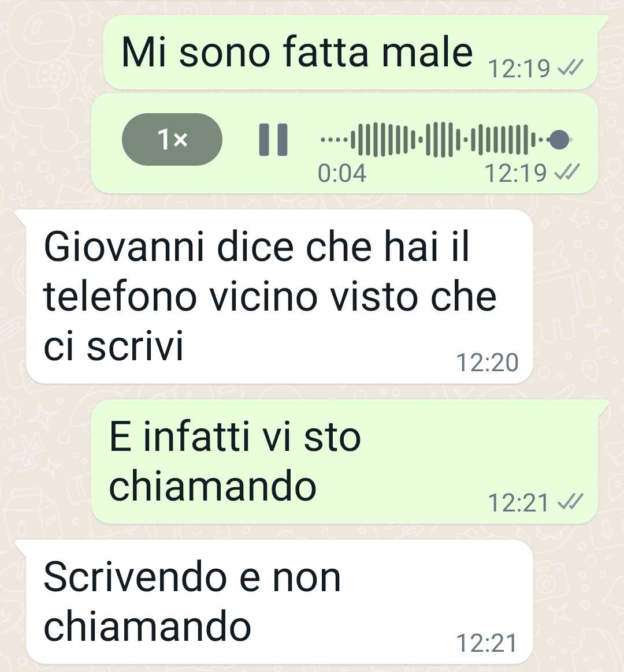Viewport: 624px width, 672px height.
Task: Click the word "chiamando" in the green sent bubble
Action: click(213, 486)
